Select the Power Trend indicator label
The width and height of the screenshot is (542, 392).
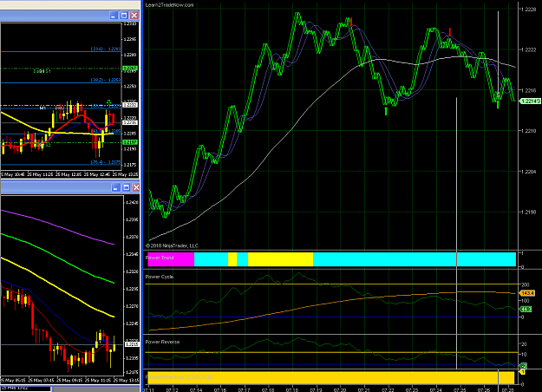pos(160,258)
